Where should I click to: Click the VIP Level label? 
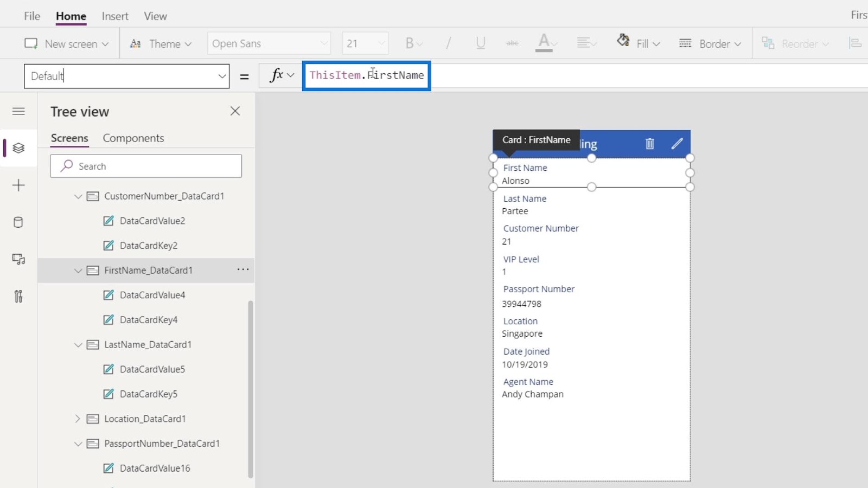coord(521,260)
